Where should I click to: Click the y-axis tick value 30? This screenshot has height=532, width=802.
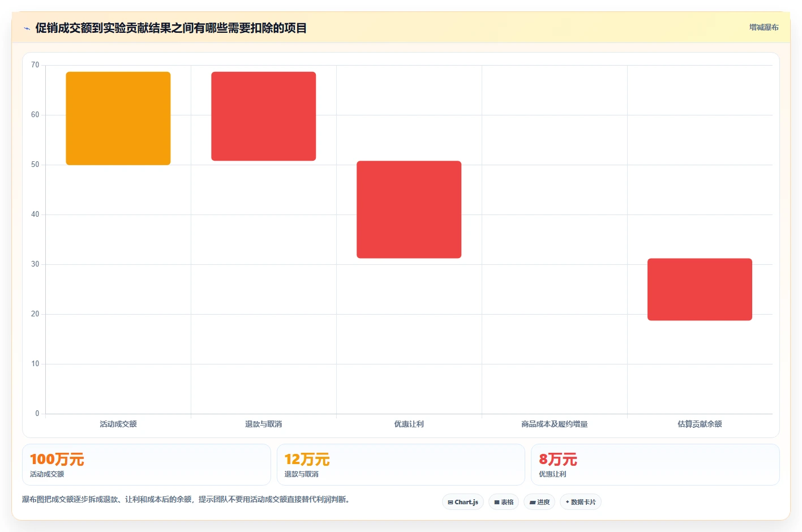click(x=35, y=264)
